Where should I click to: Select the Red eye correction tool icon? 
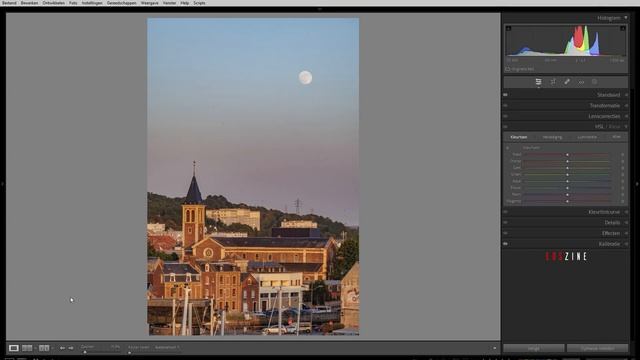[x=581, y=82]
